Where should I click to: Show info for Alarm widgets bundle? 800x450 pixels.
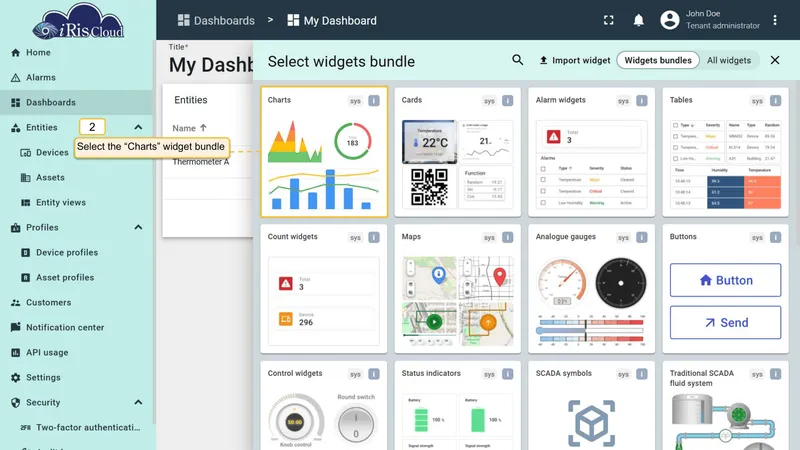642,101
